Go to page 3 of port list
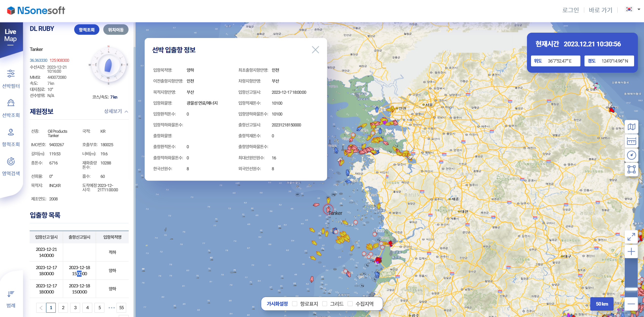The width and height of the screenshot is (644, 317). pyautogui.click(x=75, y=308)
